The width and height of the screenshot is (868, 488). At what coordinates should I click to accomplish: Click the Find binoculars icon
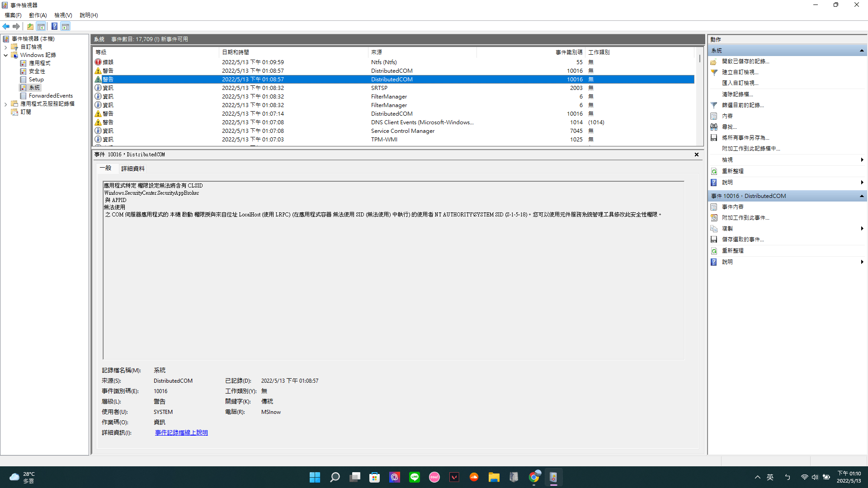714,127
